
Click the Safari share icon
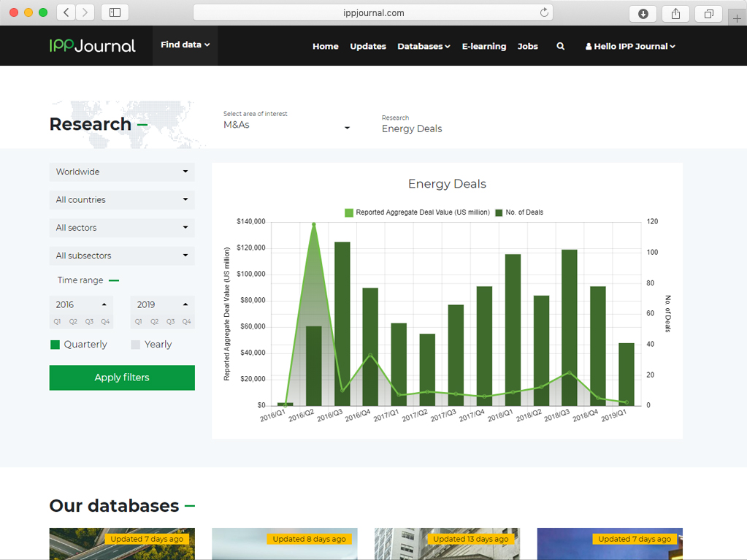click(675, 13)
